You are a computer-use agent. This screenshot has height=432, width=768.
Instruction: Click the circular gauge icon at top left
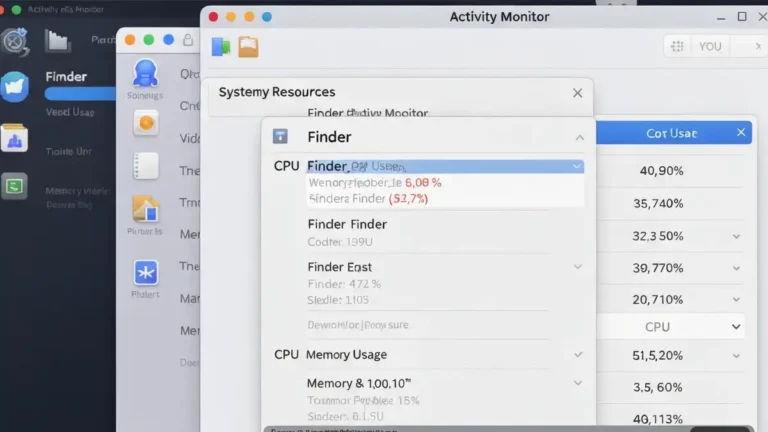coord(15,41)
